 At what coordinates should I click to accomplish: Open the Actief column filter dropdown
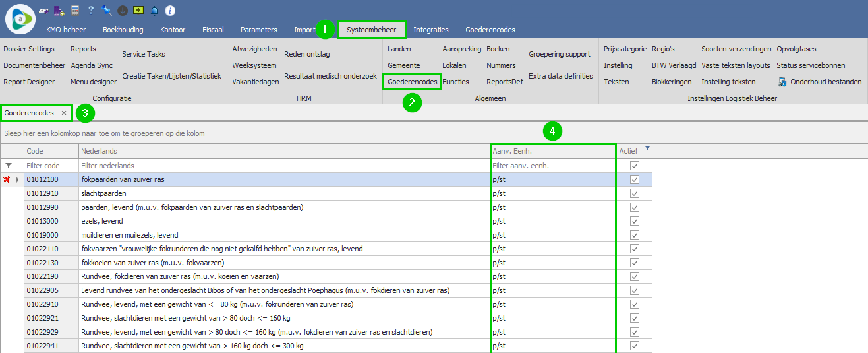[x=647, y=148]
